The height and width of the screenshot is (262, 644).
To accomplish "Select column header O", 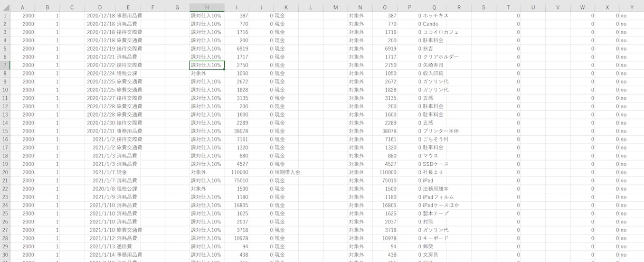I will click(385, 7).
